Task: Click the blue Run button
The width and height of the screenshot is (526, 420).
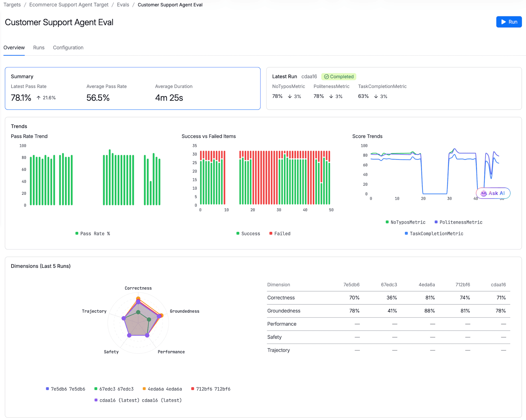Action: coord(509,22)
